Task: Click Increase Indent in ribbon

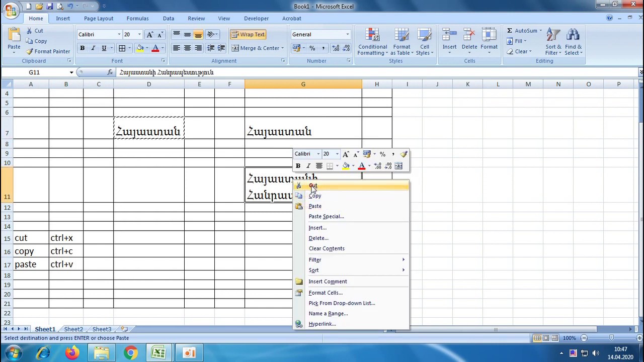Action: click(221, 48)
